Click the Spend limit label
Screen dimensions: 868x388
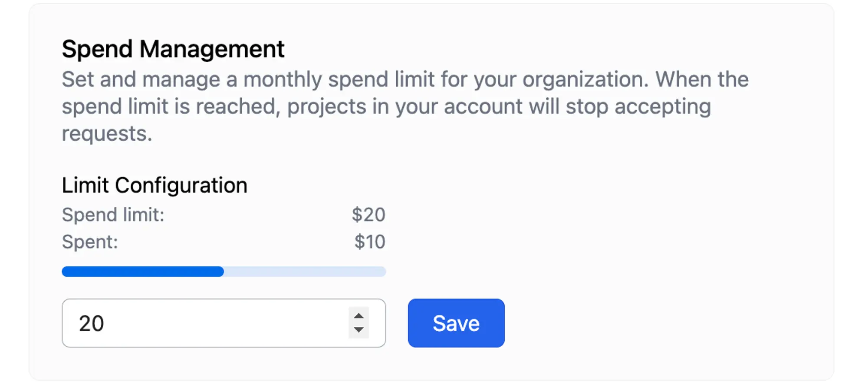pyautogui.click(x=113, y=215)
